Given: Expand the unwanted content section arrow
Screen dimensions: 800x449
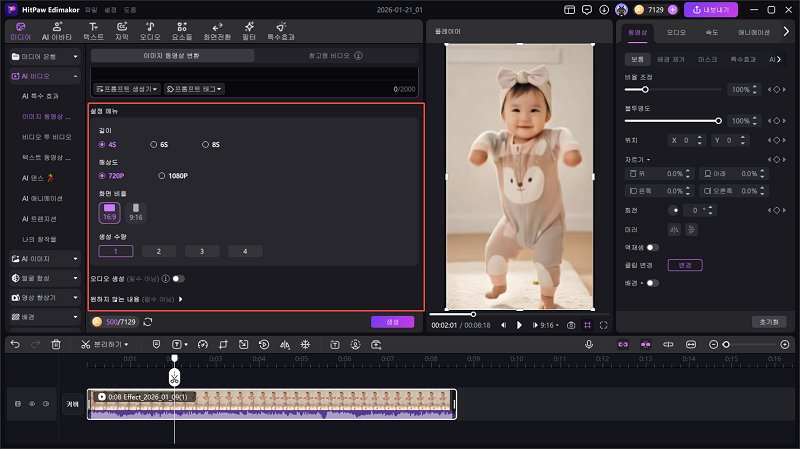Looking at the screenshot, I should (x=181, y=299).
